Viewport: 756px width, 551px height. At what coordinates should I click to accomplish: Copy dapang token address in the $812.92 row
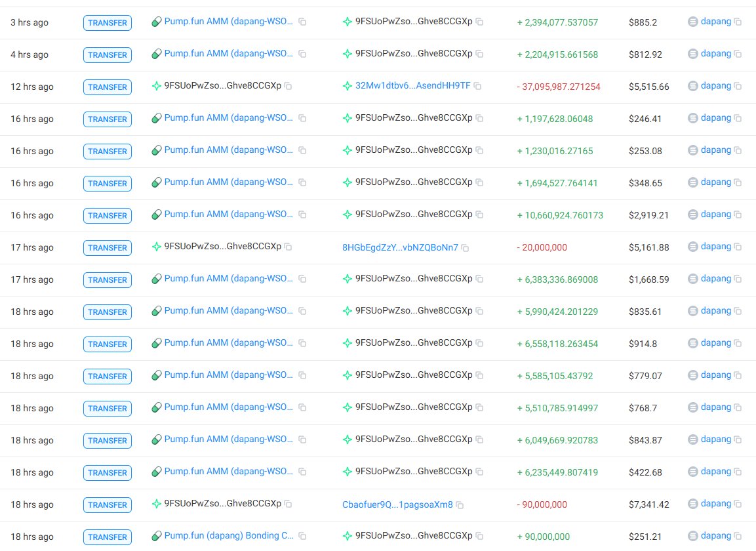tap(738, 54)
